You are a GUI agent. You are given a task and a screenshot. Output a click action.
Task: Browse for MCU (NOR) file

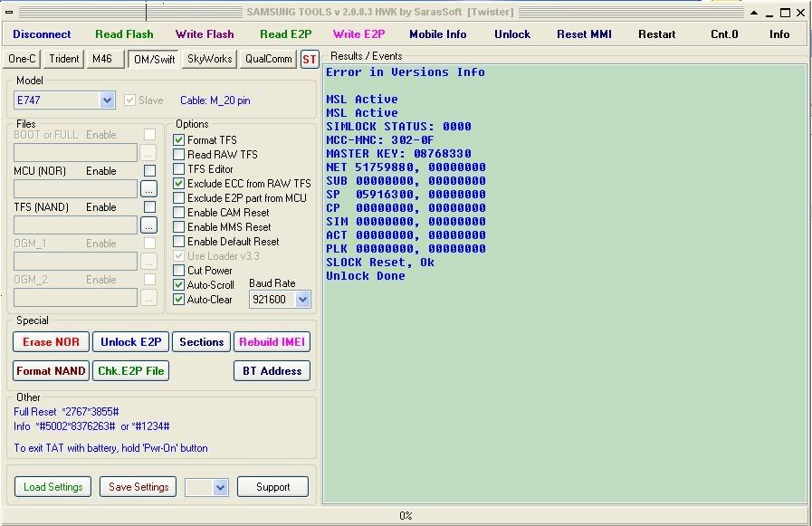[x=148, y=189]
